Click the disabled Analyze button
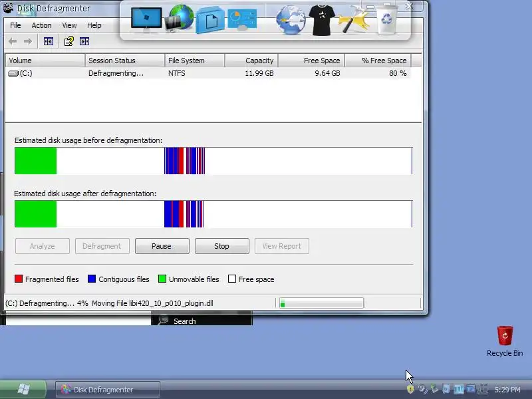The image size is (532, 399). (x=43, y=246)
